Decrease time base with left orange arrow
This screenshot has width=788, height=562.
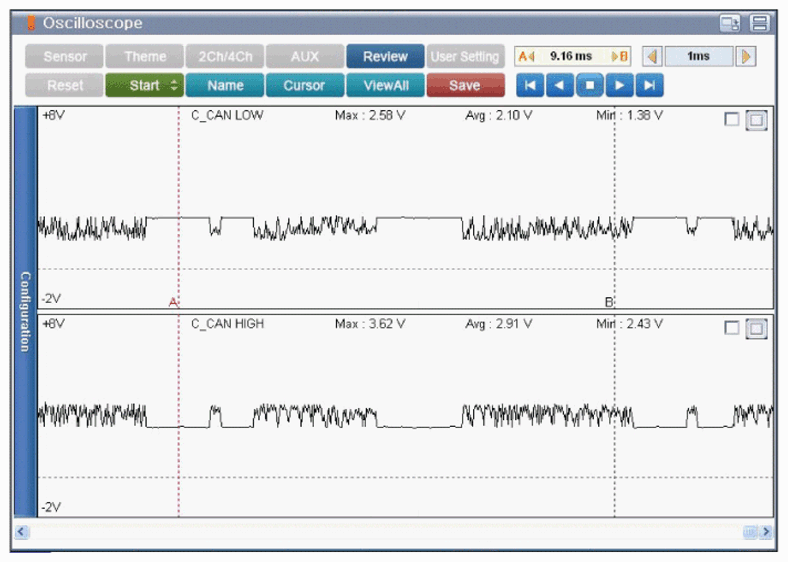pos(652,56)
